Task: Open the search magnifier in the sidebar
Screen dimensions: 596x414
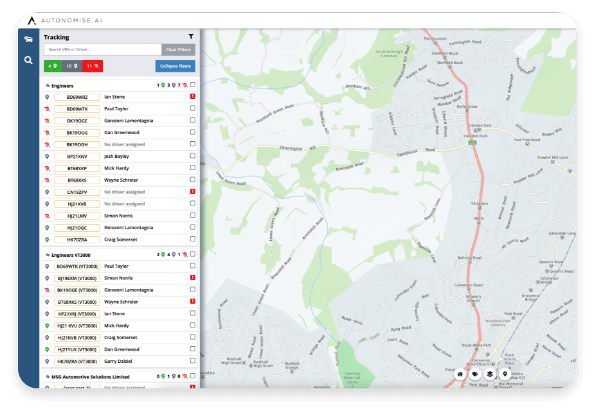Action: point(28,60)
